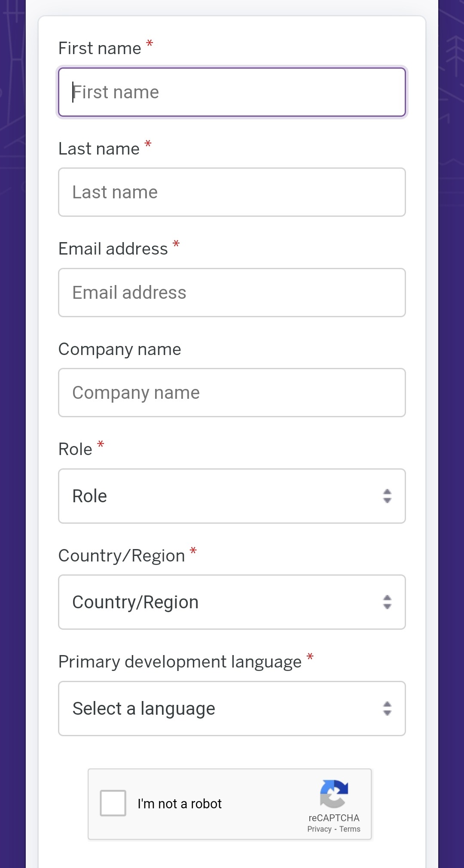Check the I'm not a robot box

click(x=113, y=803)
